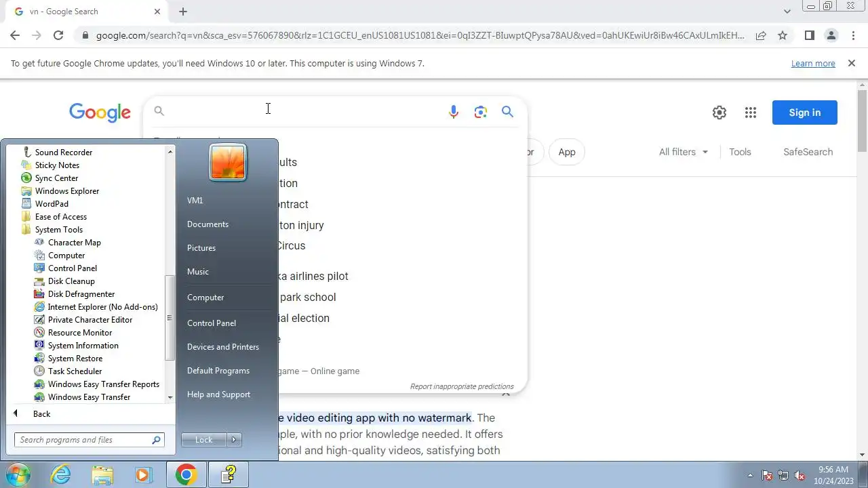The image size is (868, 488).
Task: Open Internet Explorer (No Add-ons)
Action: 102,307
